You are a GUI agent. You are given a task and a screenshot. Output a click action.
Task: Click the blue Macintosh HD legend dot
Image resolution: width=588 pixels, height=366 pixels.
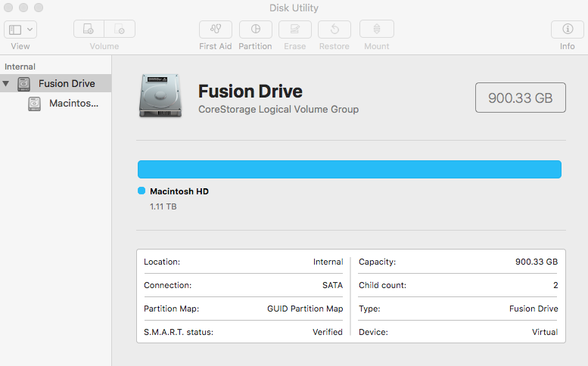142,191
